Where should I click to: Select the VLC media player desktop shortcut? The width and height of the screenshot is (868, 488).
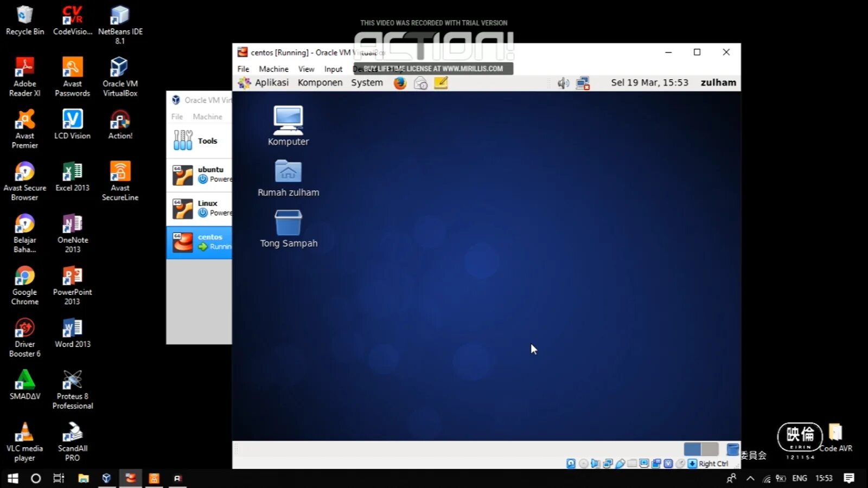(24, 442)
